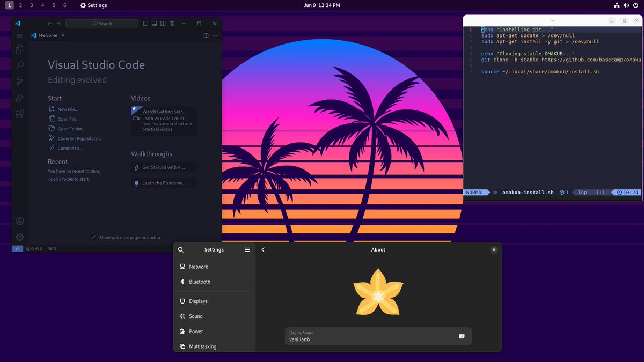The image size is (644, 362).
Task: Open Run and Debug view in VS Code
Action: click(x=20, y=98)
